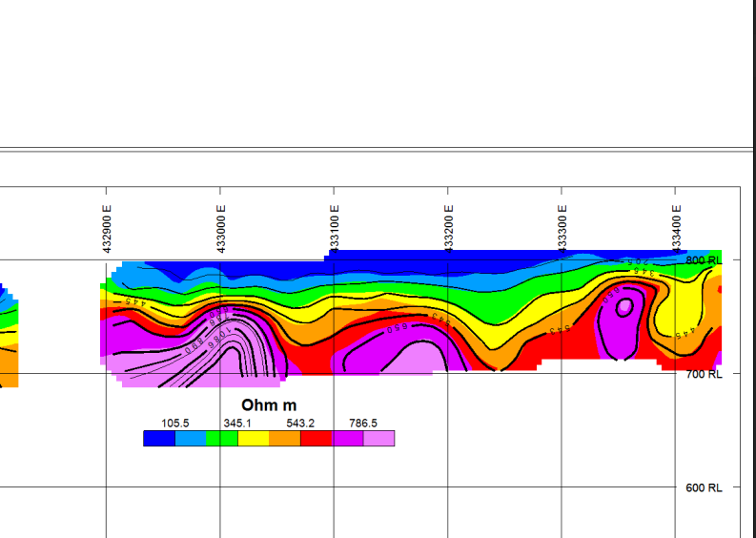Click the 800 RL elevation label
Screen dimensions: 756x538
tap(704, 260)
